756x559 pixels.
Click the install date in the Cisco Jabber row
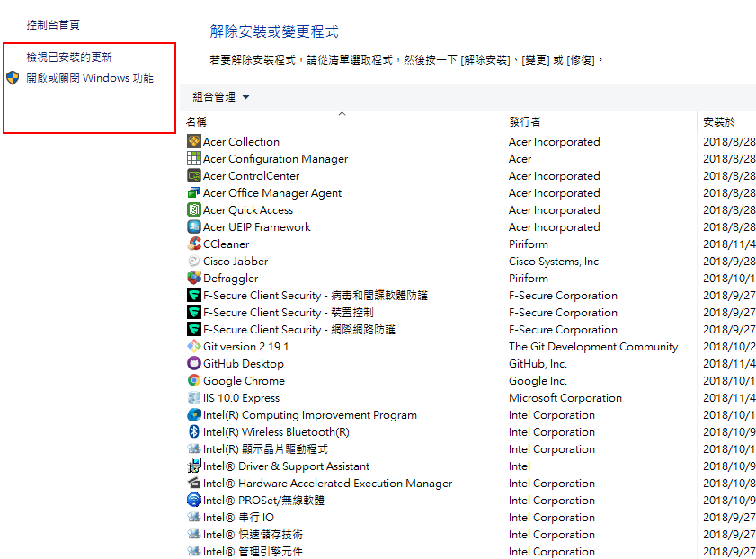[x=729, y=262]
